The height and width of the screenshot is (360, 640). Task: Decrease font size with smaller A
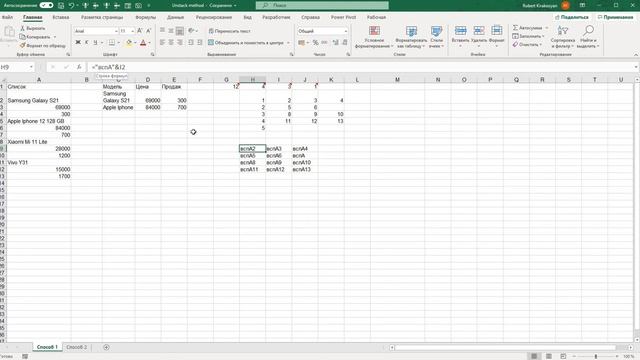point(149,31)
